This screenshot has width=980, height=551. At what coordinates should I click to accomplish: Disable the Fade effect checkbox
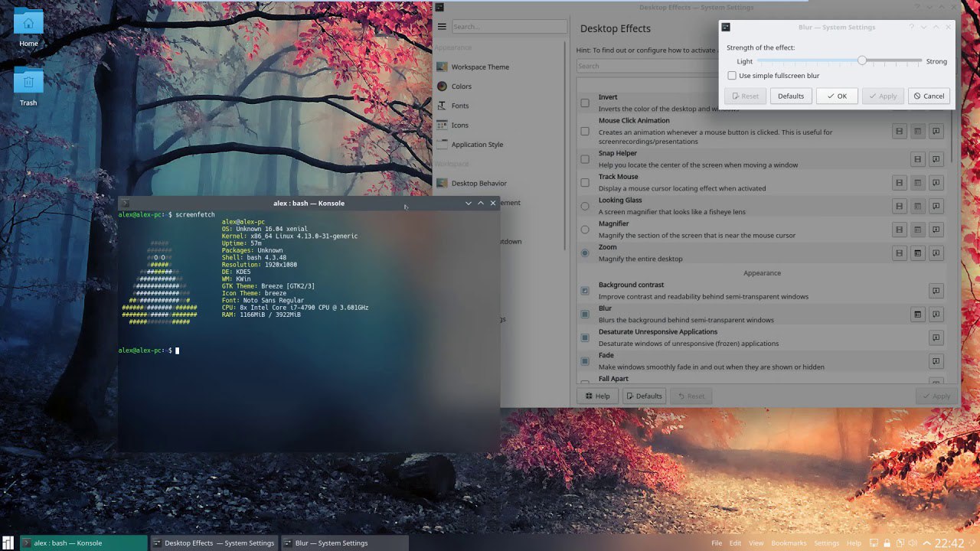click(x=585, y=361)
